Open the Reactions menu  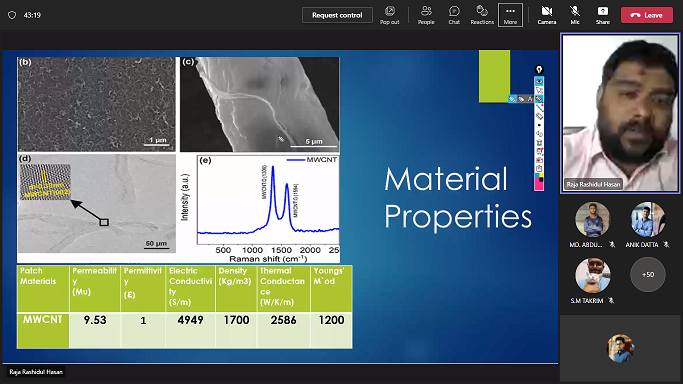click(482, 15)
